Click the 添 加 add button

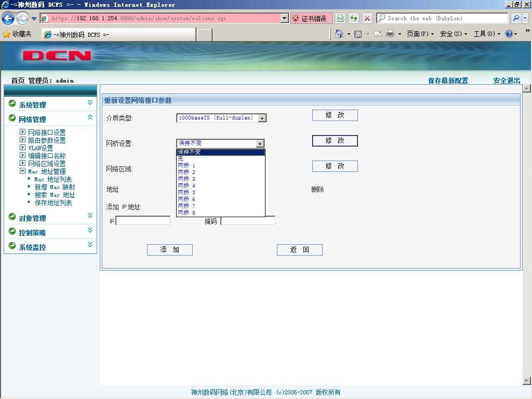click(170, 250)
